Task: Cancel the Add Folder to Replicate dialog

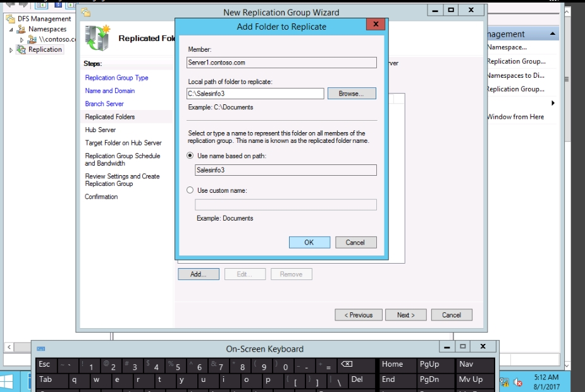Action: [x=355, y=243]
